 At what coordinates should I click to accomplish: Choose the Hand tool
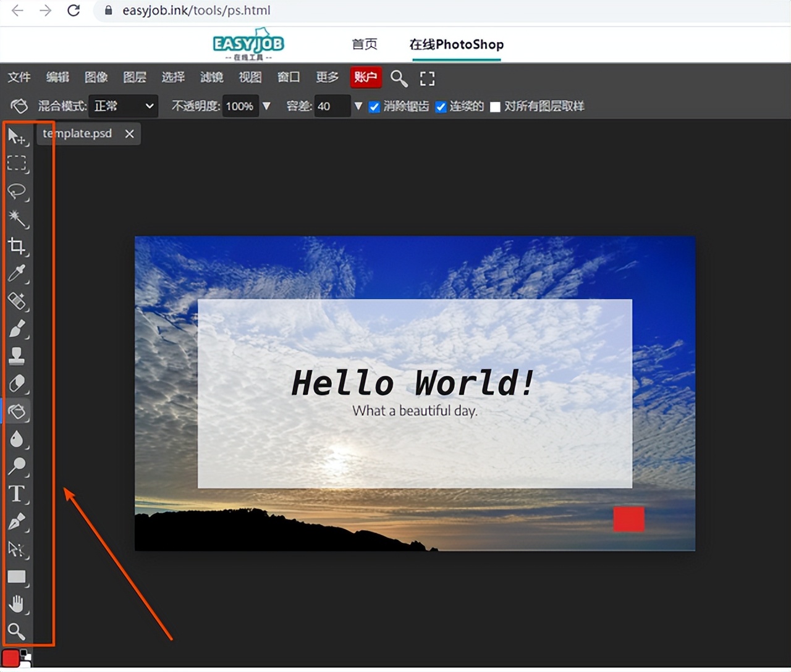[17, 603]
